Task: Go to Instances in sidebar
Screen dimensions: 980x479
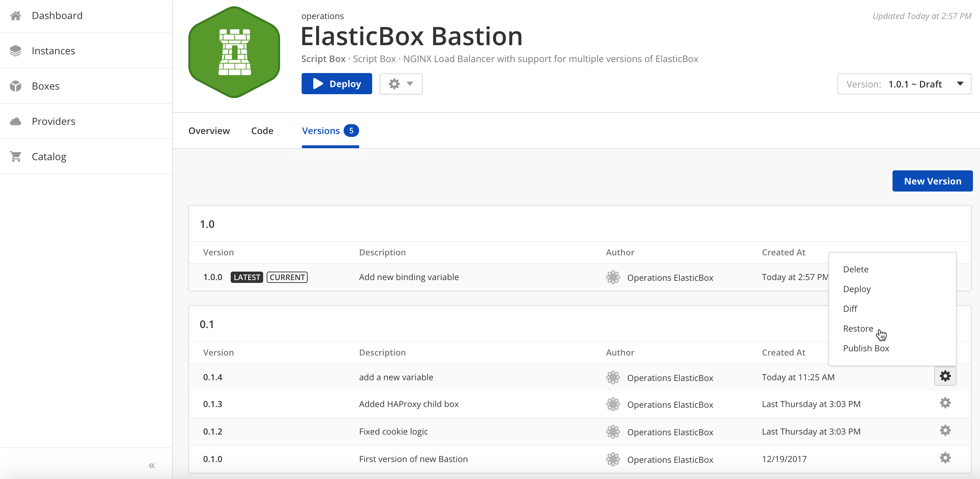Action: point(53,50)
